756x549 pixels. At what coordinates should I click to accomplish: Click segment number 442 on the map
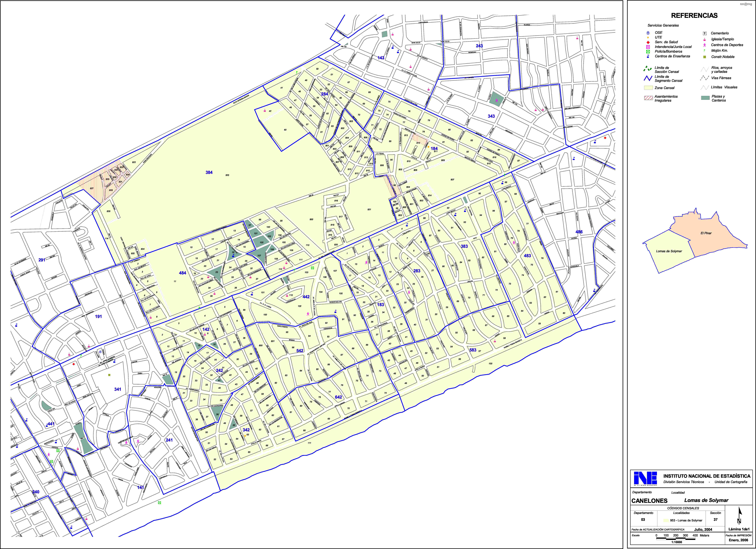pos(306,297)
